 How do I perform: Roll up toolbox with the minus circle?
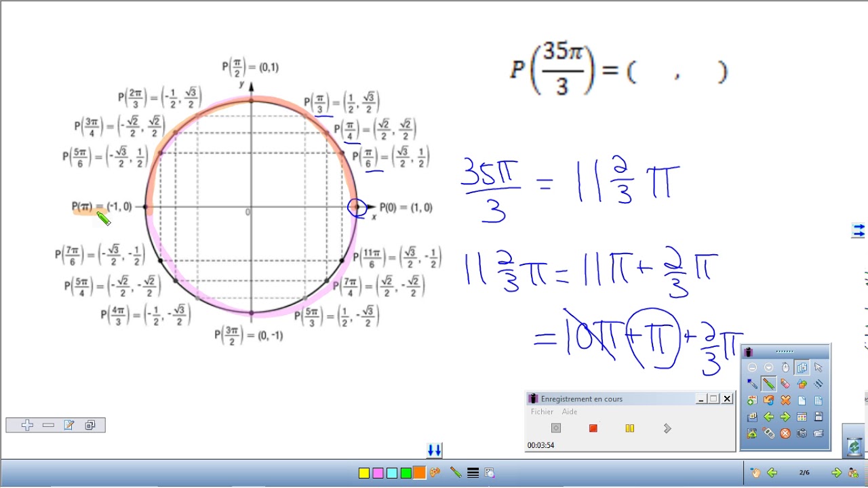click(x=752, y=367)
